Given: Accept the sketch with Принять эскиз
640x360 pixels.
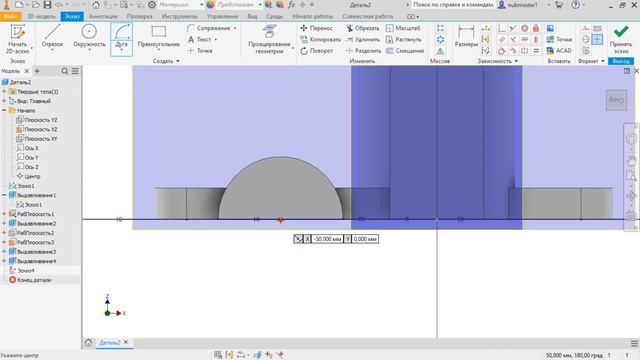Looking at the screenshot, I should point(621,39).
